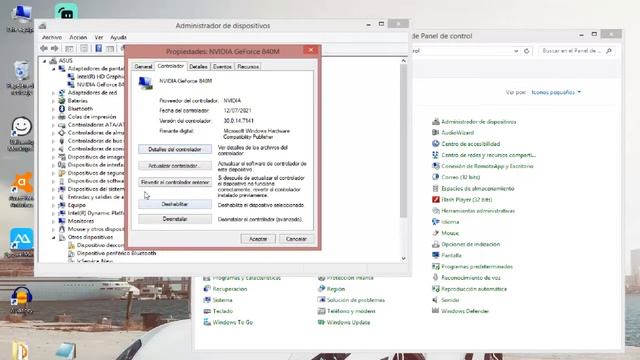Image resolution: width=640 pixels, height=360 pixels.
Task: Click Revertir al controlador anterior button
Action: tap(175, 182)
